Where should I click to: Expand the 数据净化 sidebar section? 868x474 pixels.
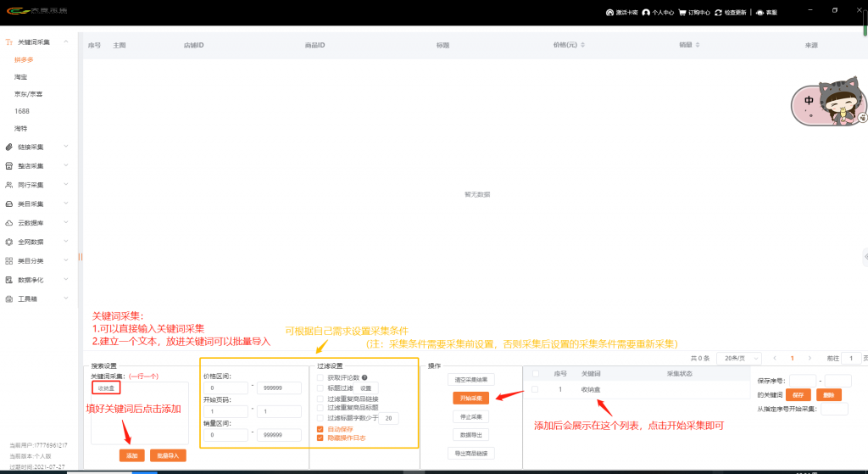pos(66,279)
